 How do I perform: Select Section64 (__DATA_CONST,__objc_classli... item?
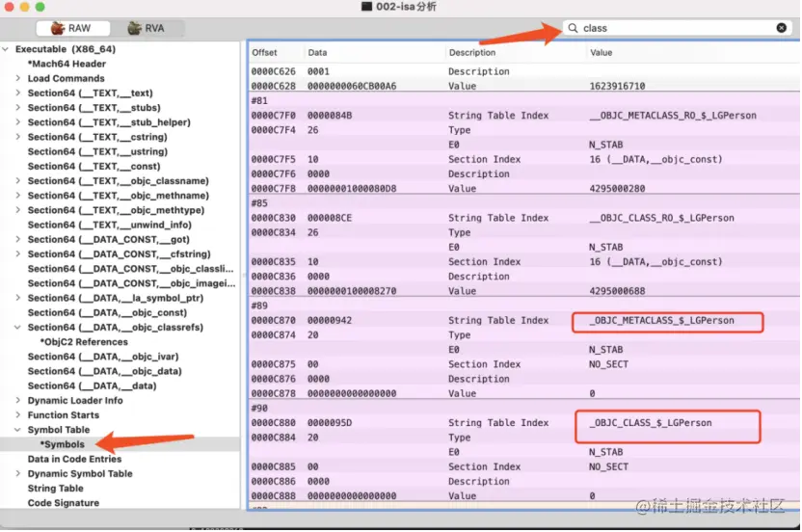[x=130, y=269]
